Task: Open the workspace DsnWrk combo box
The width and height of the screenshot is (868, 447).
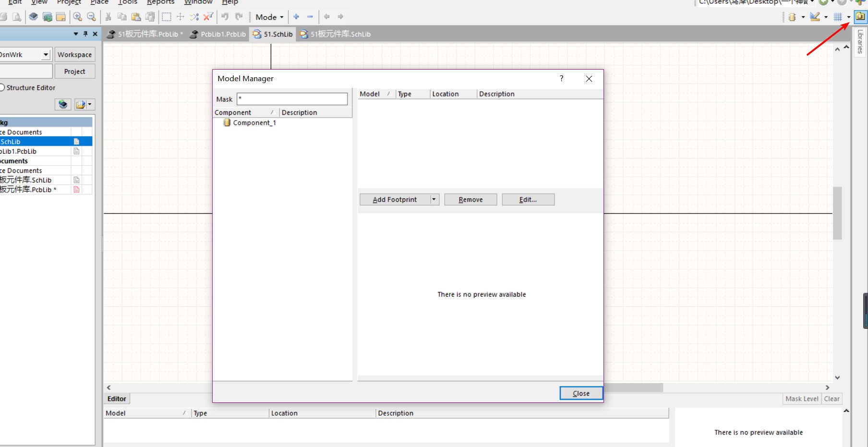Action: (x=25, y=54)
